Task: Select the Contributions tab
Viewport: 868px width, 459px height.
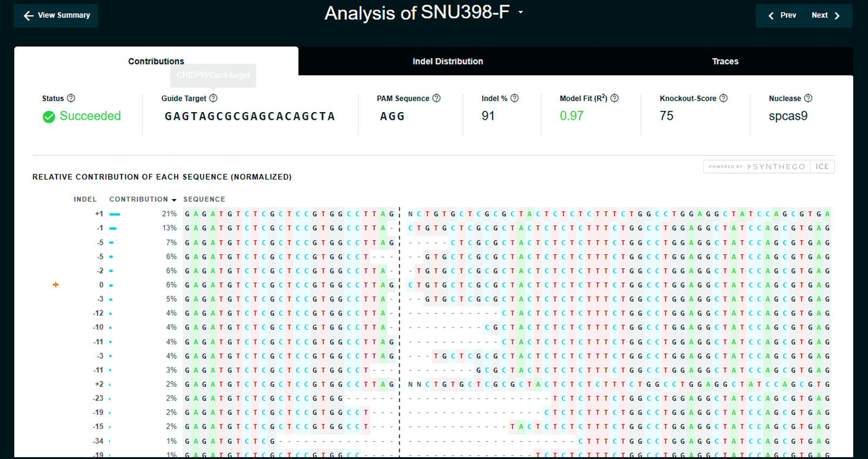Action: pyautogui.click(x=156, y=61)
